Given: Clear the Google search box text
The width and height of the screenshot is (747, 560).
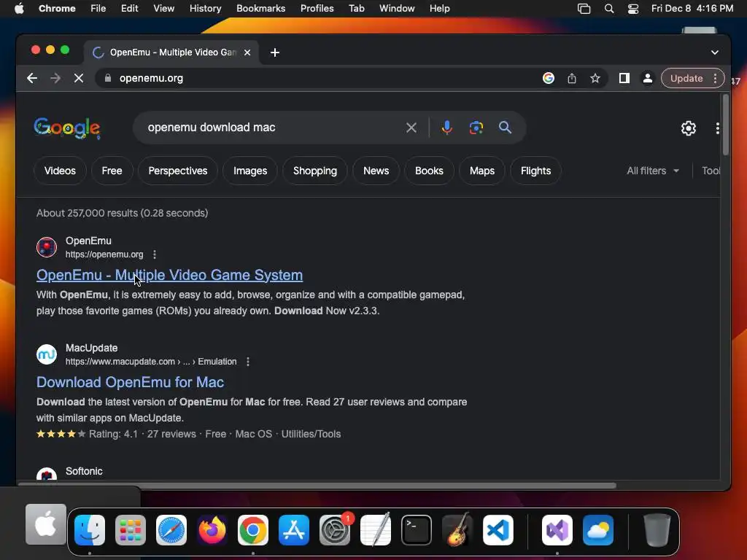Looking at the screenshot, I should tap(411, 128).
